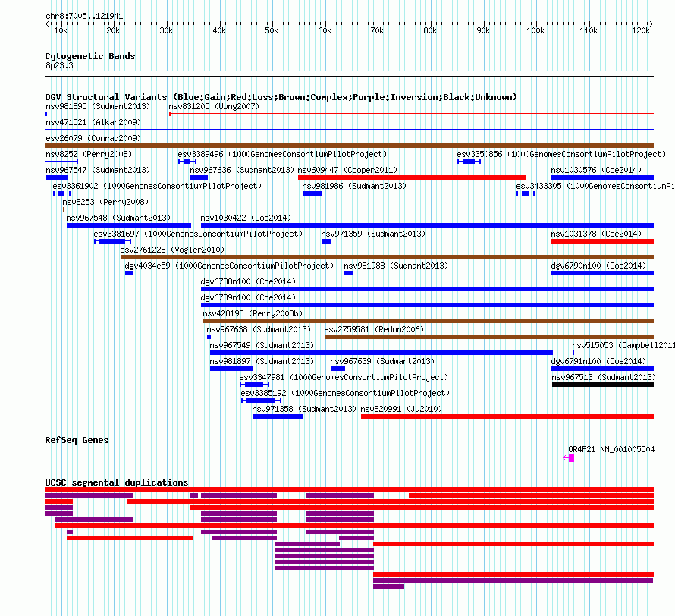This screenshot has height=616, width=675.
Task: Select the dgv6791n100 (Coe2014) label
Action: click(x=598, y=361)
